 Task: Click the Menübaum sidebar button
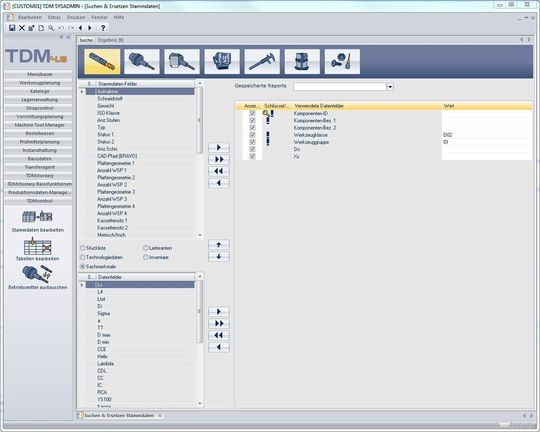coord(39,74)
